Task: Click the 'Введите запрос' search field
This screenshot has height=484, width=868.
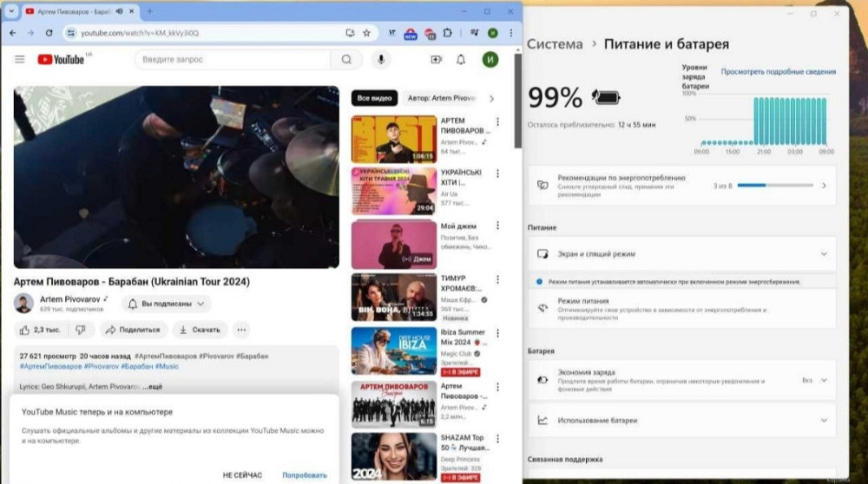Action: [233, 59]
